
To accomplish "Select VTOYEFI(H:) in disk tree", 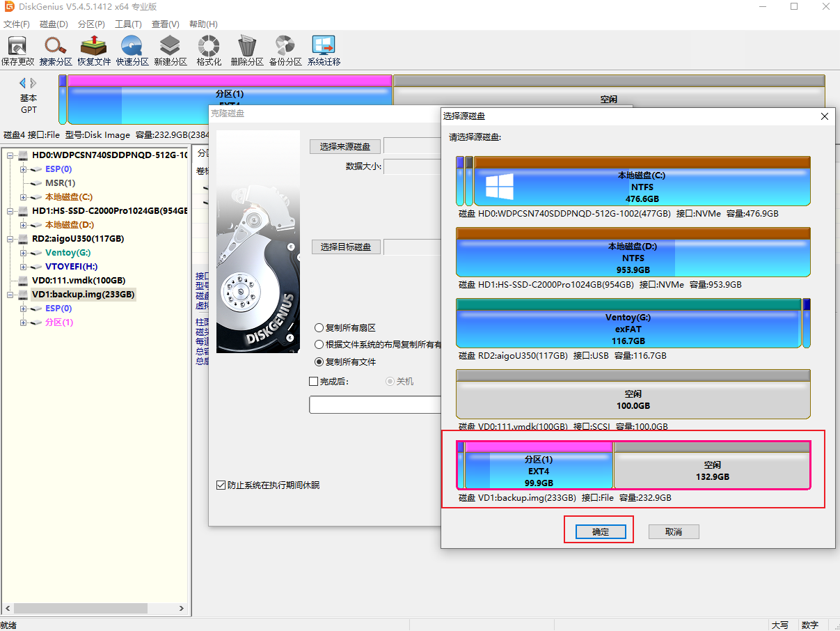I will pos(72,267).
